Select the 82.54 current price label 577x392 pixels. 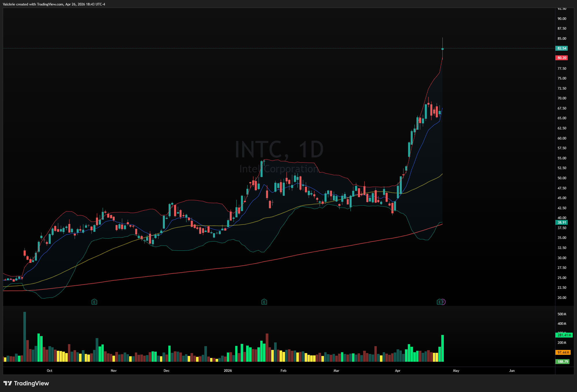561,48
